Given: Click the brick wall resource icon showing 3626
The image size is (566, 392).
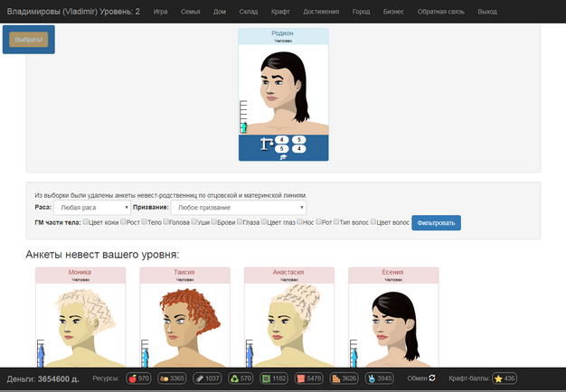Looking at the screenshot, I should tap(336, 378).
